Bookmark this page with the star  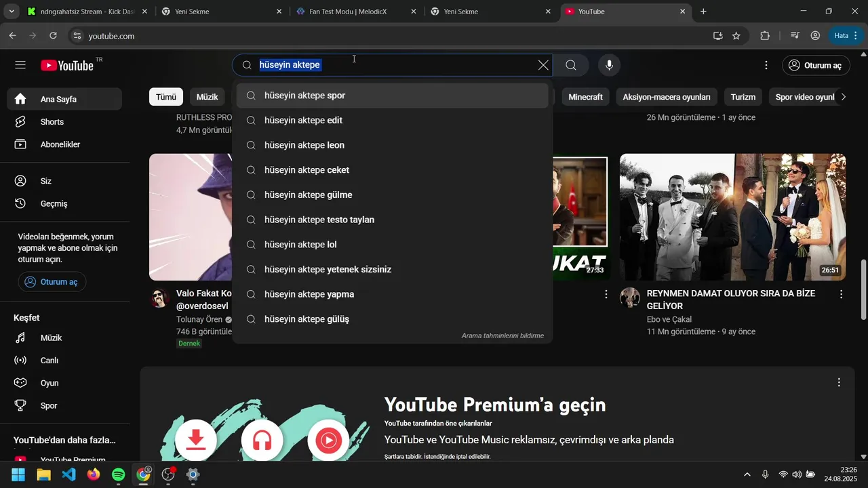736,36
